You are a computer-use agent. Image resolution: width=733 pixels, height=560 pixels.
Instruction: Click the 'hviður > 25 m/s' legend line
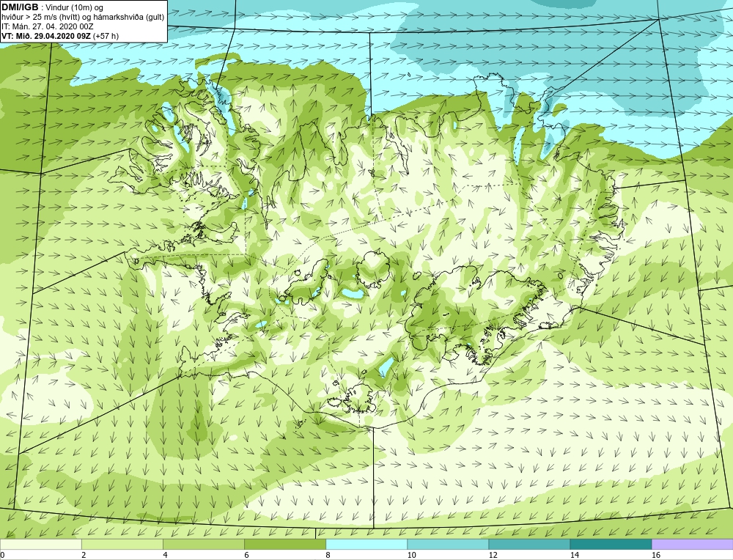coord(83,18)
